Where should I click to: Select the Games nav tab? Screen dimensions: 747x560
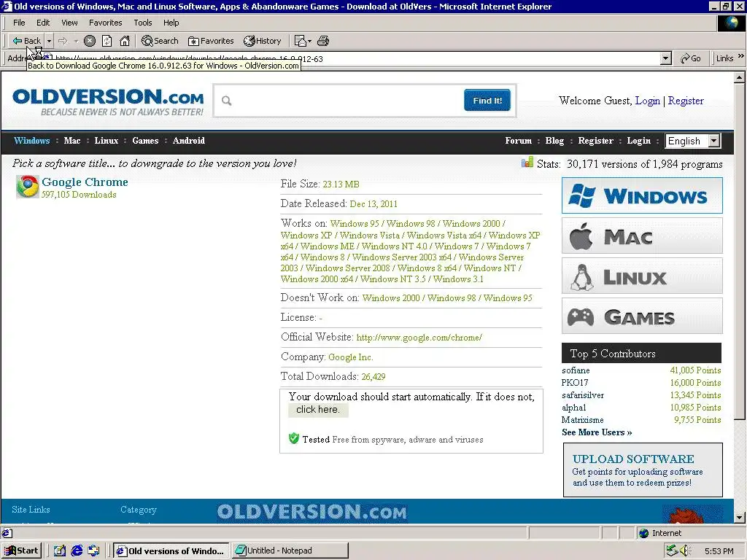(145, 141)
